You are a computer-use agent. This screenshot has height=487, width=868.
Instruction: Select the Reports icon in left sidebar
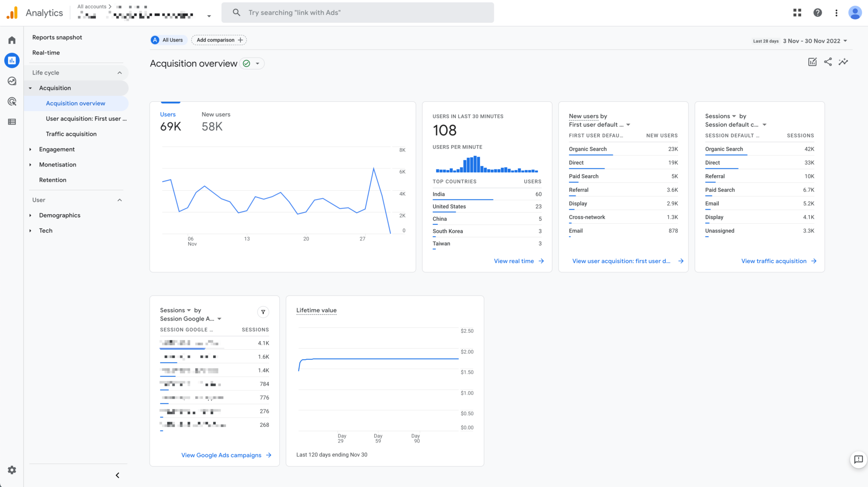11,60
